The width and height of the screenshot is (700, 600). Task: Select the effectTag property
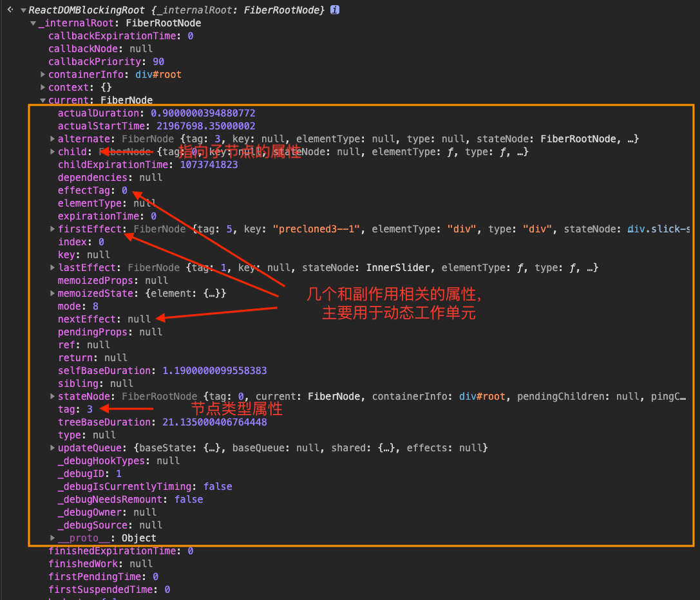click(x=84, y=191)
